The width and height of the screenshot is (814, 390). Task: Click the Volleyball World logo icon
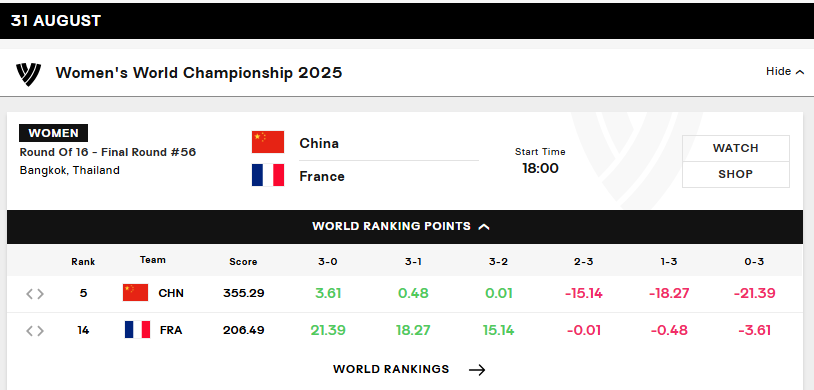pos(28,74)
